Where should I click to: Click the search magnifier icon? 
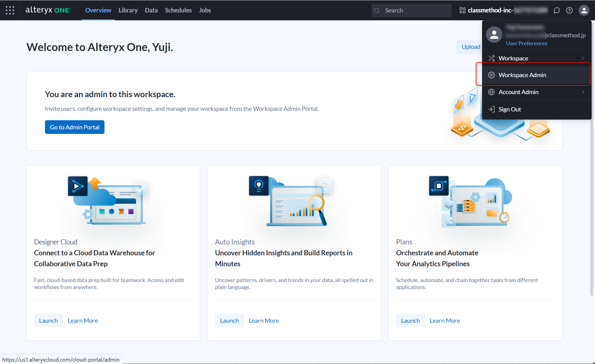(377, 10)
